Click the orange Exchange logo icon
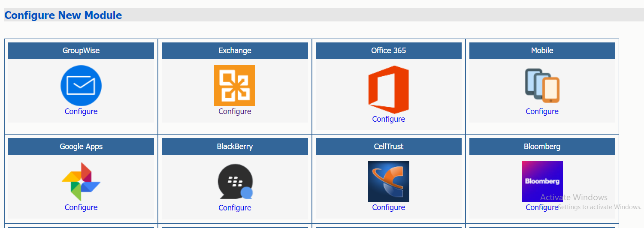644x228 pixels. [235, 86]
